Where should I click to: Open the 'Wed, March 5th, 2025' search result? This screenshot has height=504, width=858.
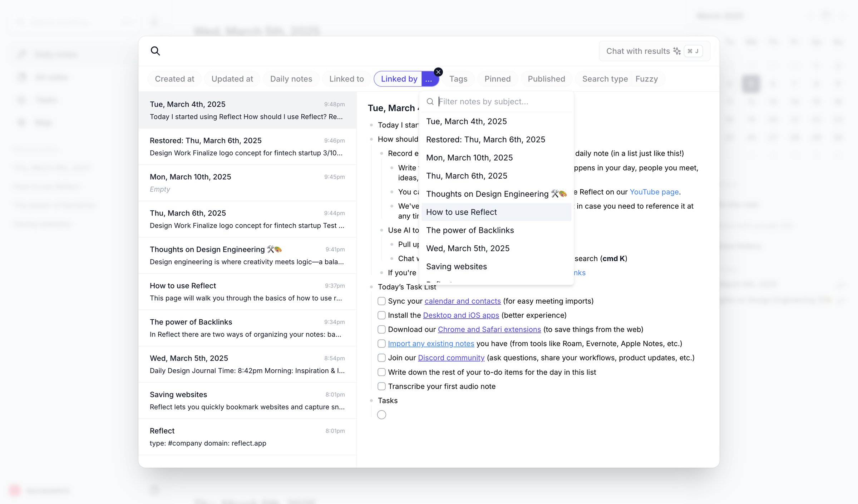[247, 364]
